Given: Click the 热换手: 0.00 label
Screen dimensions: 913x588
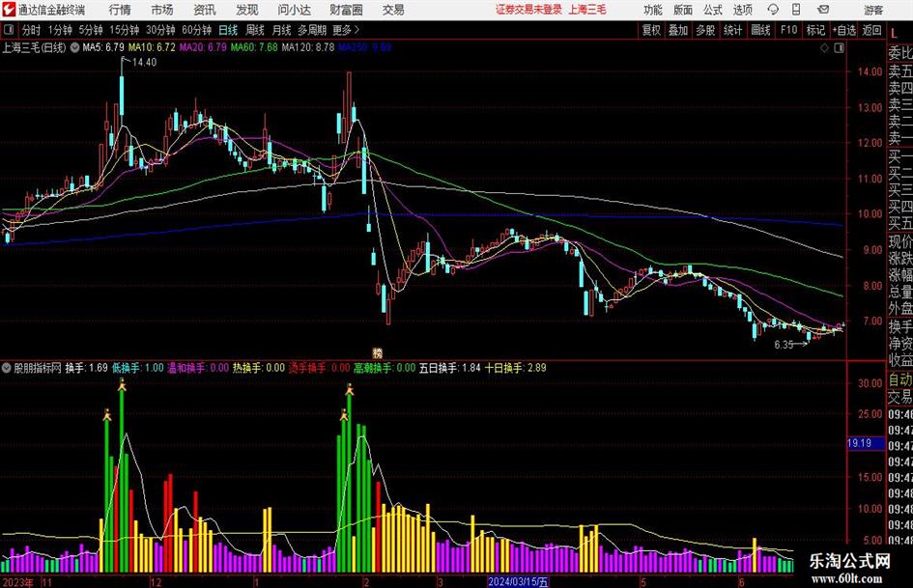Looking at the screenshot, I should (259, 368).
